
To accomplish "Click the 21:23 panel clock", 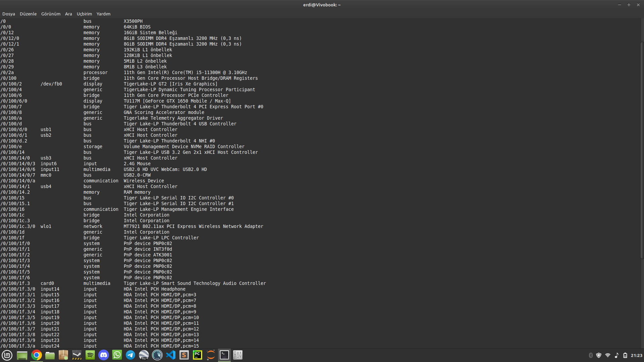I will (x=636, y=355).
